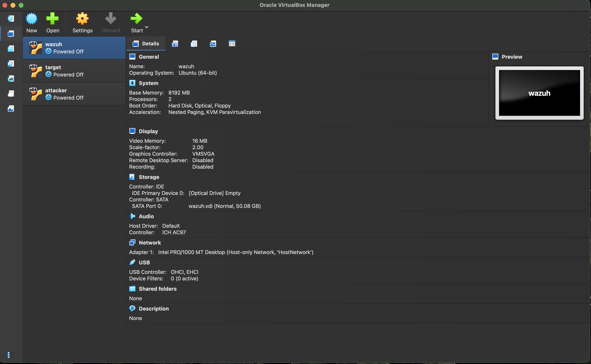Open the Cloud profiles section
This screenshot has height=364, width=591.
coord(11,94)
